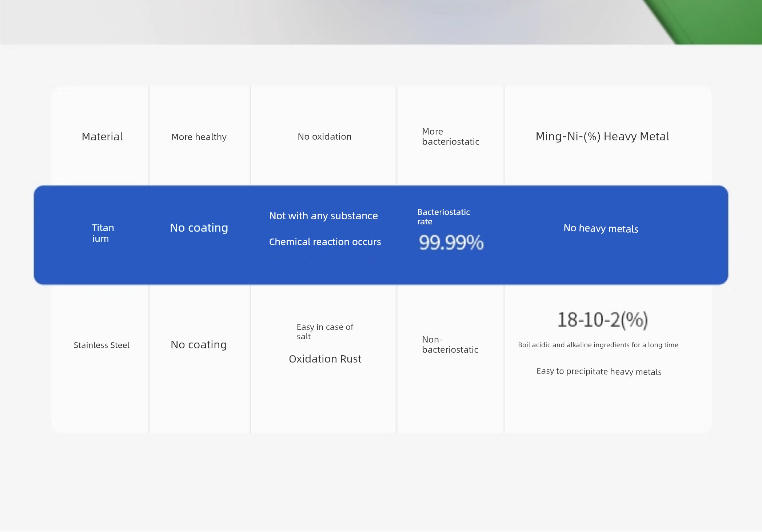Click No coating in stainless steel row

(199, 345)
